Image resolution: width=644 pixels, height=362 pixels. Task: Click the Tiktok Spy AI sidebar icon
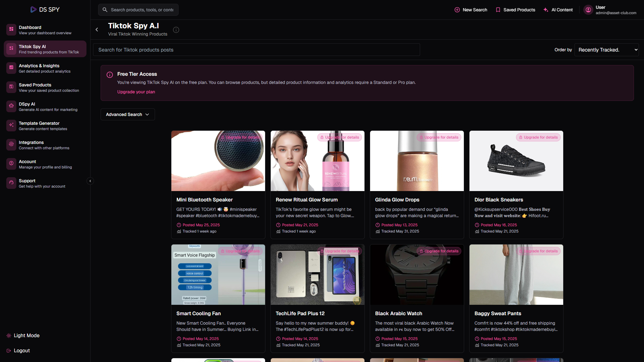11,49
